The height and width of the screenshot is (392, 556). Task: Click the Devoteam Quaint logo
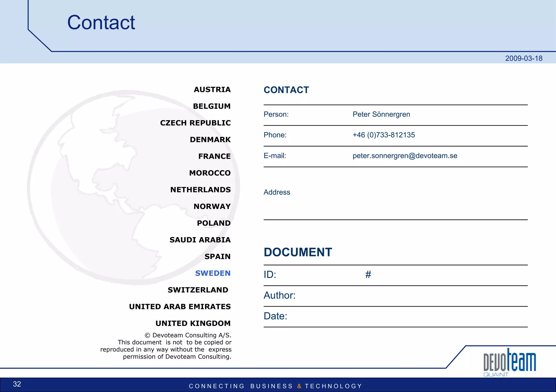pyautogui.click(x=510, y=362)
